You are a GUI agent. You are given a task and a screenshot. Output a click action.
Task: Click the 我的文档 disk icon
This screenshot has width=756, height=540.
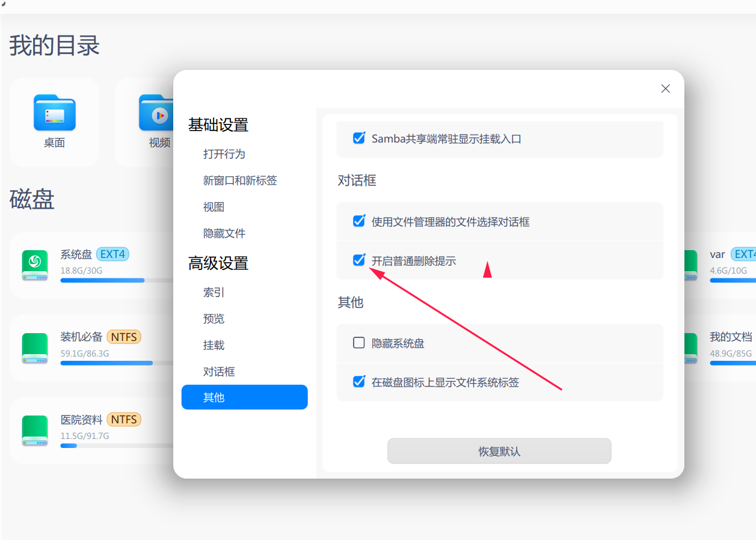tap(690, 348)
